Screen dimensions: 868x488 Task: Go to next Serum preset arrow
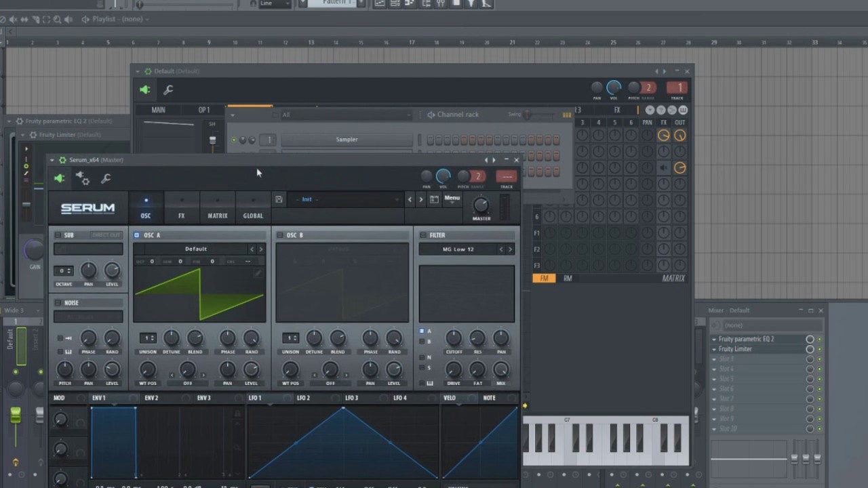pyautogui.click(x=420, y=199)
